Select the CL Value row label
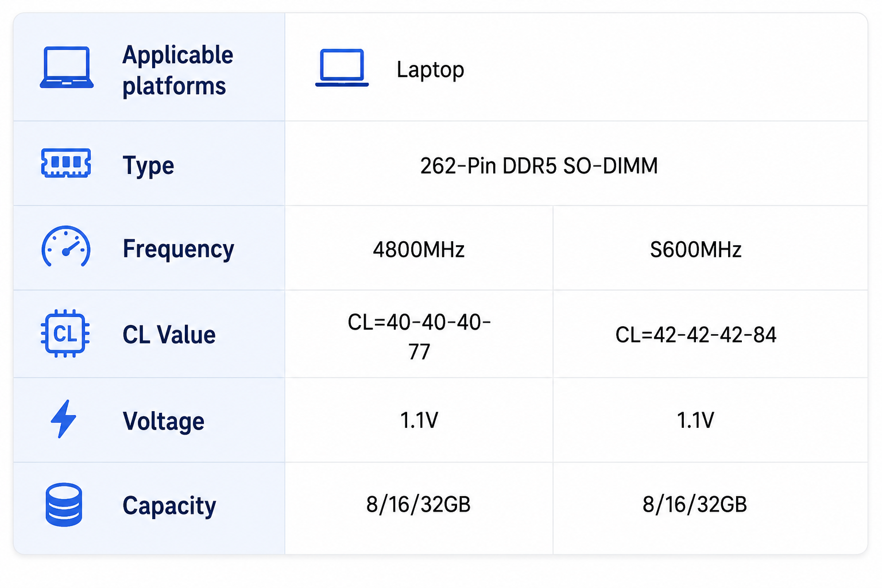This screenshot has width=882, height=588. 169,335
